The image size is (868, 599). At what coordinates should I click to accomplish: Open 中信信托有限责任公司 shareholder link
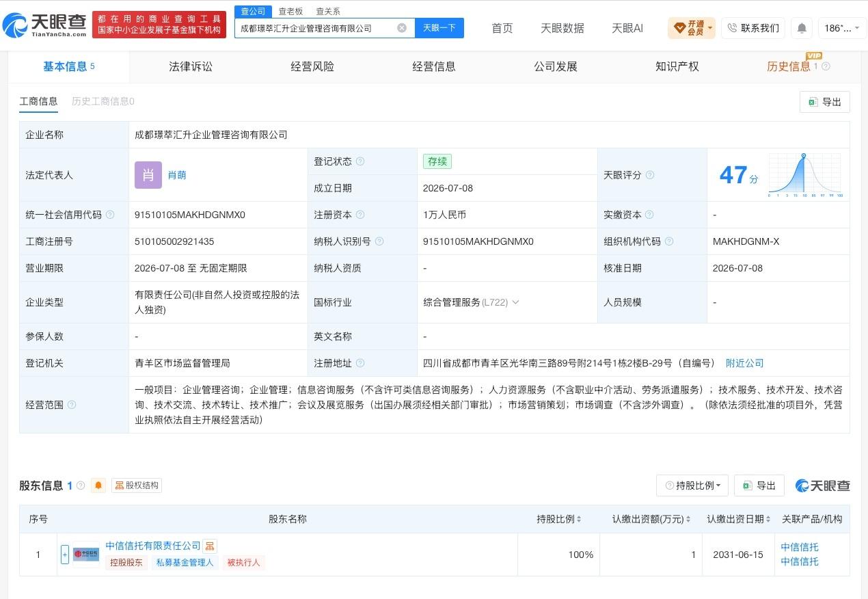pos(153,546)
